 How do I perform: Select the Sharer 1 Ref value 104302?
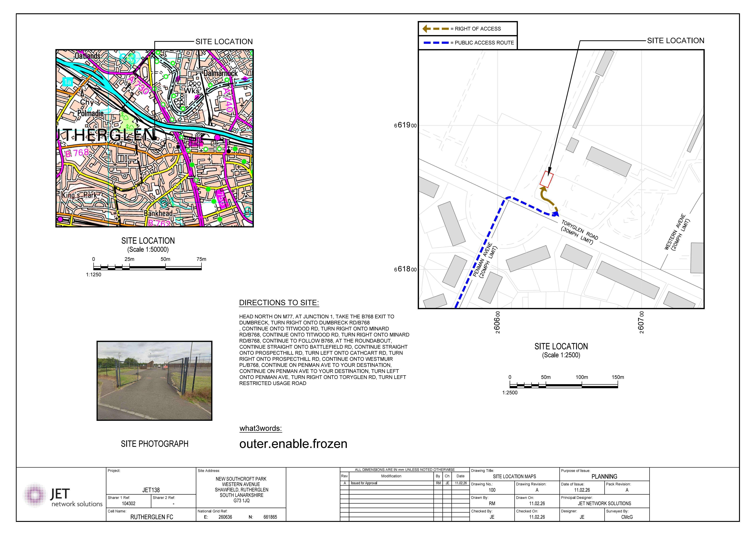[128, 504]
